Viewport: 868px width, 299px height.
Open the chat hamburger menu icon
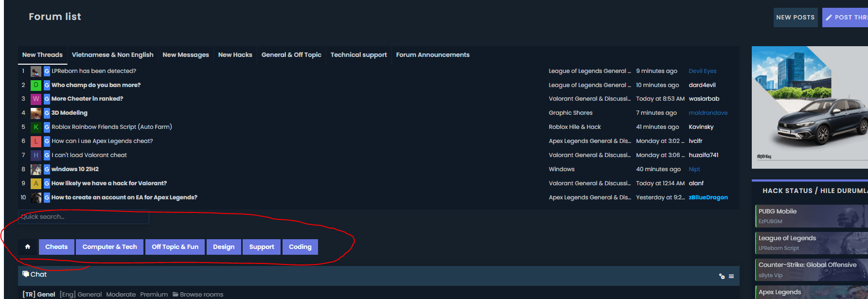point(731,276)
